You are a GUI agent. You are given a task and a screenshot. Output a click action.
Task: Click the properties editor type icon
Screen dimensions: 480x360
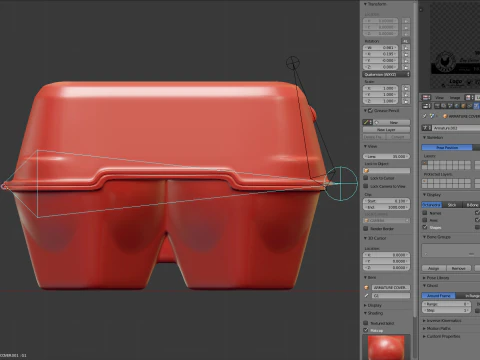[426, 106]
